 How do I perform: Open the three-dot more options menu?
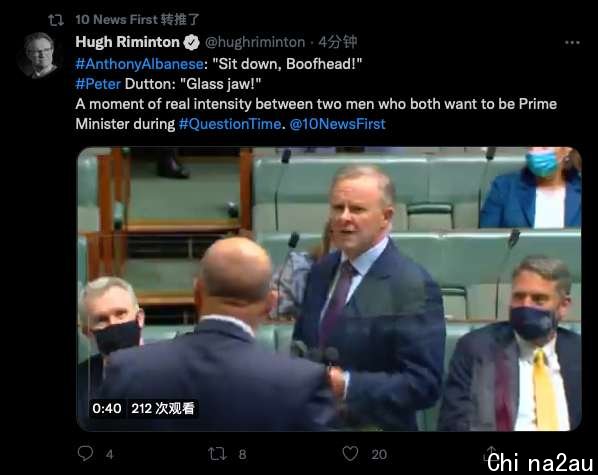[x=572, y=43]
